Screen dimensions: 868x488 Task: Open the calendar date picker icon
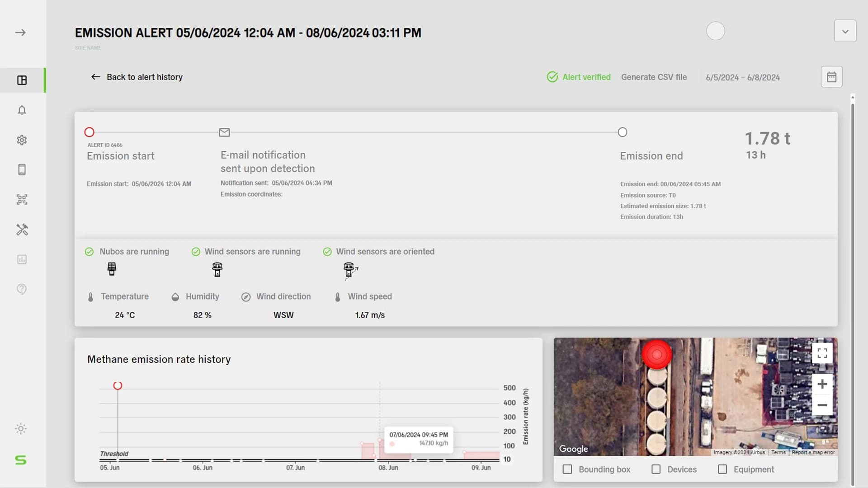pyautogui.click(x=831, y=77)
